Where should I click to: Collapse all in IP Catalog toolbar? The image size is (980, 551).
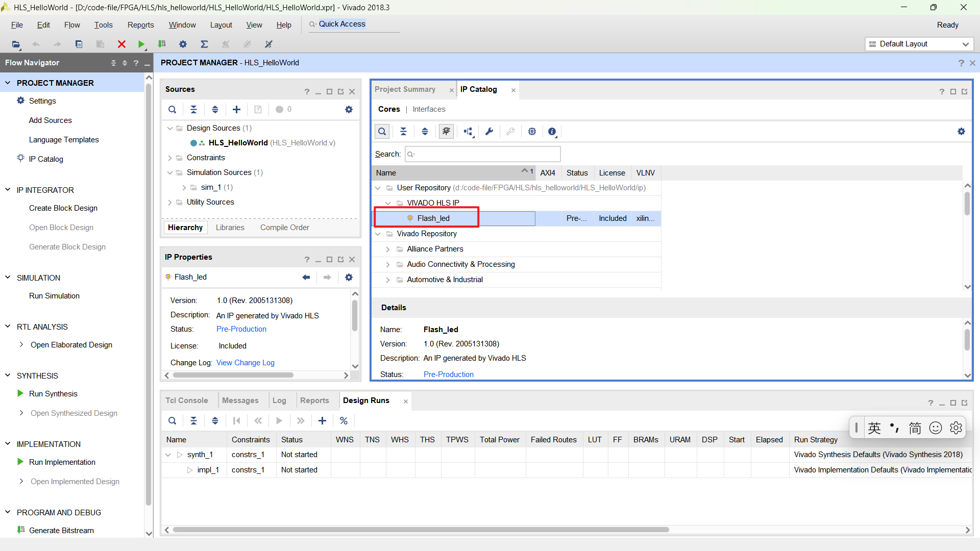pos(403,132)
